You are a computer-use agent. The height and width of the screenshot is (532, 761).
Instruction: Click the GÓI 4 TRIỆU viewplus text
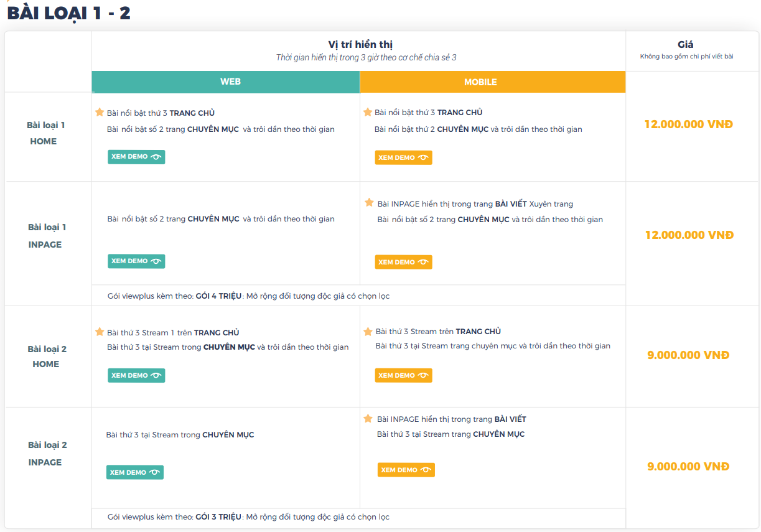point(218,296)
